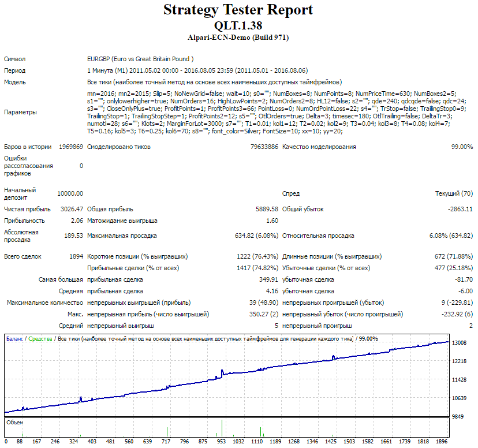The width and height of the screenshot is (478, 448).
Task: Select the 'Ошибки рассогласования графиков' label
Action: click(28, 166)
